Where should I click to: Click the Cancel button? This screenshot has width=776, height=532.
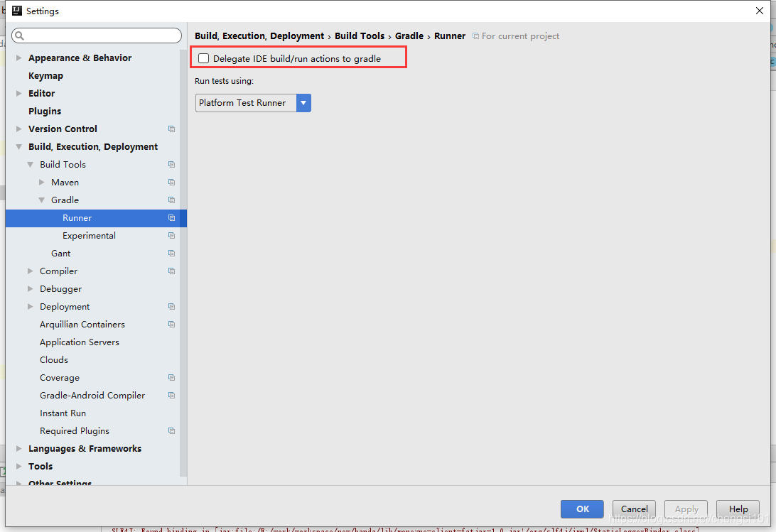coord(634,509)
